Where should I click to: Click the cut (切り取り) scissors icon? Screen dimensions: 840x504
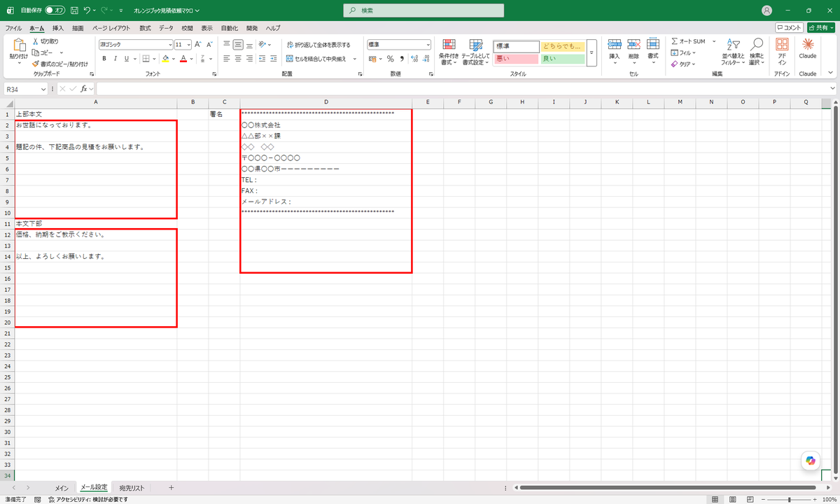[35, 42]
